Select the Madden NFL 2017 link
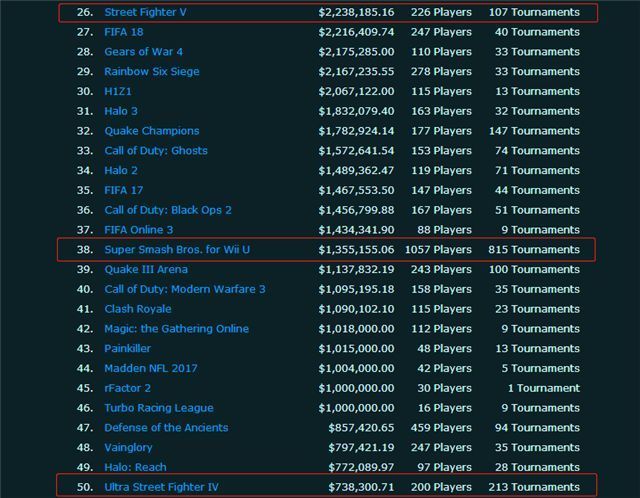 coord(151,369)
